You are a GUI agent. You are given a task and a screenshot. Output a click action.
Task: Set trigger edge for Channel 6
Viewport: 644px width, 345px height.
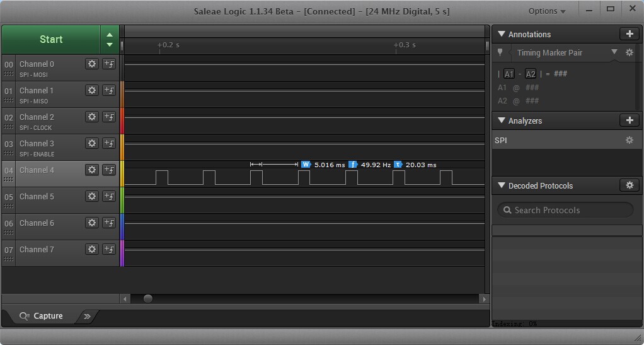point(109,223)
